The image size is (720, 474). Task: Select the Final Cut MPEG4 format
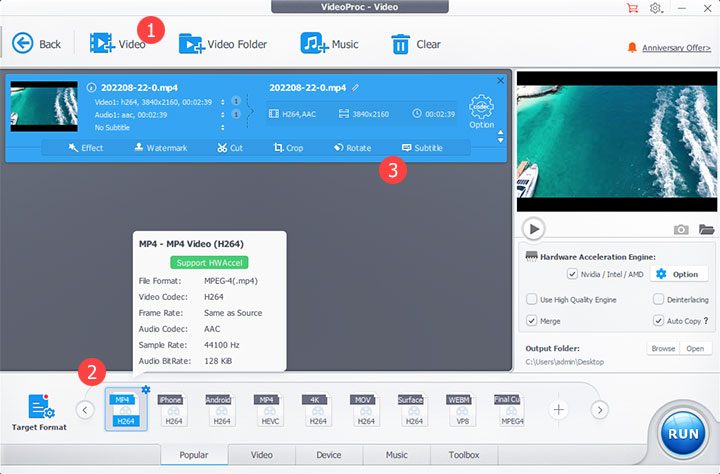click(509, 410)
